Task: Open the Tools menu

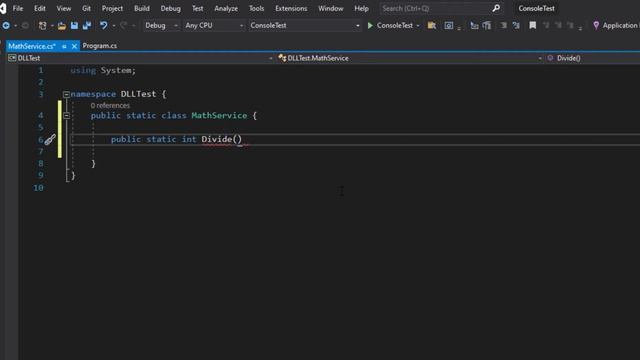Action: tap(256, 8)
